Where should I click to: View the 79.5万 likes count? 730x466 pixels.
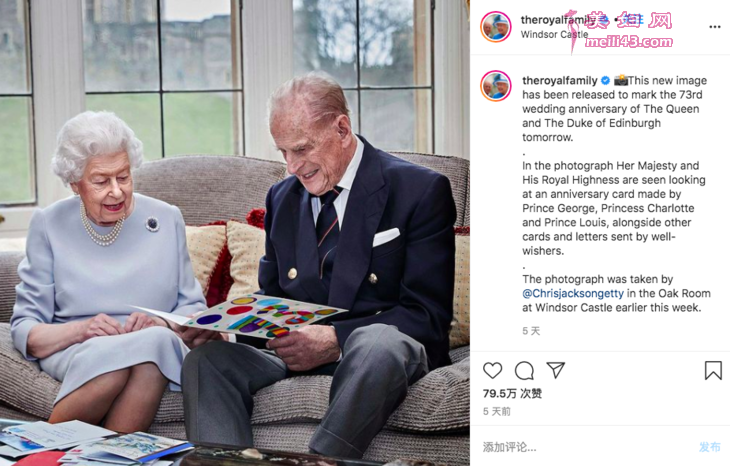[x=512, y=394]
